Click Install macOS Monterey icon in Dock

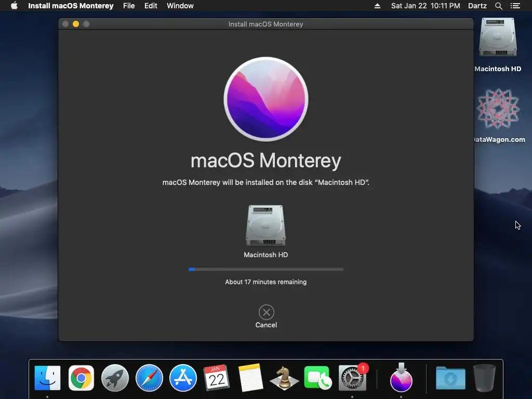tap(401, 377)
